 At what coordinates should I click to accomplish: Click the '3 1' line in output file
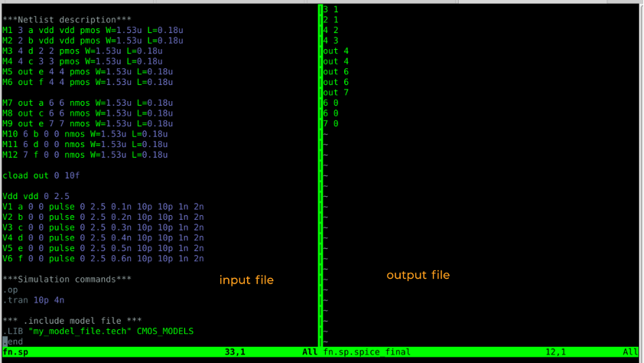[x=330, y=9]
